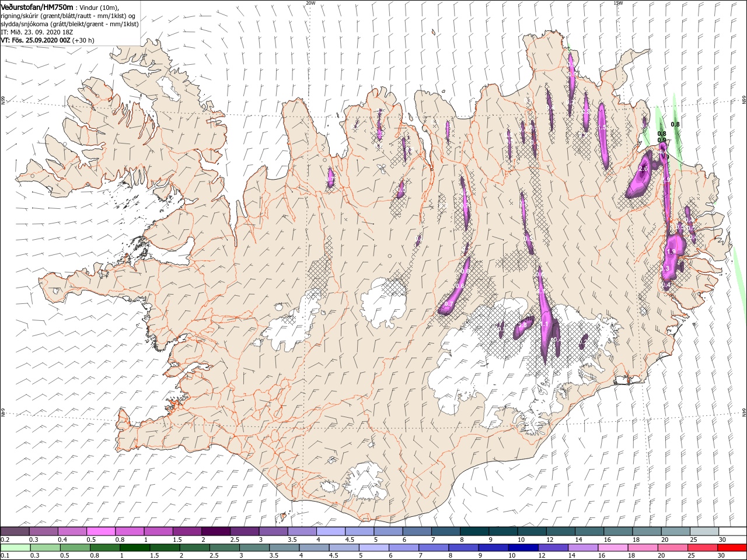Select the red 25 swatch in lower legend
The height and width of the screenshot is (560, 747).
701,548
